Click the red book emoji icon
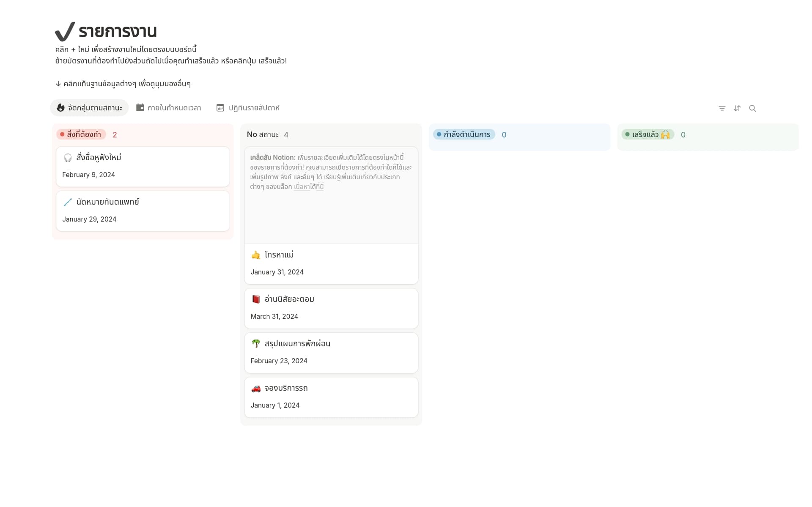This screenshot has width=812, height=507. [x=256, y=299]
